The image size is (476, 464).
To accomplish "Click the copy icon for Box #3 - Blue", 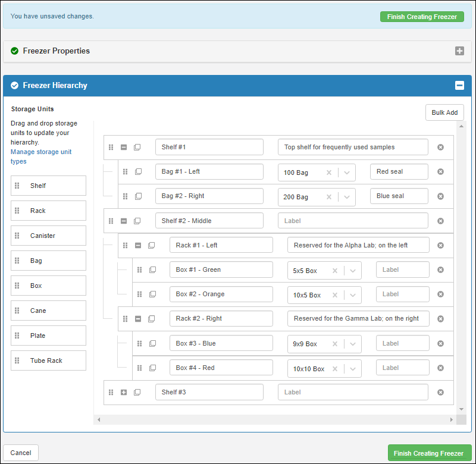I will (x=152, y=343).
